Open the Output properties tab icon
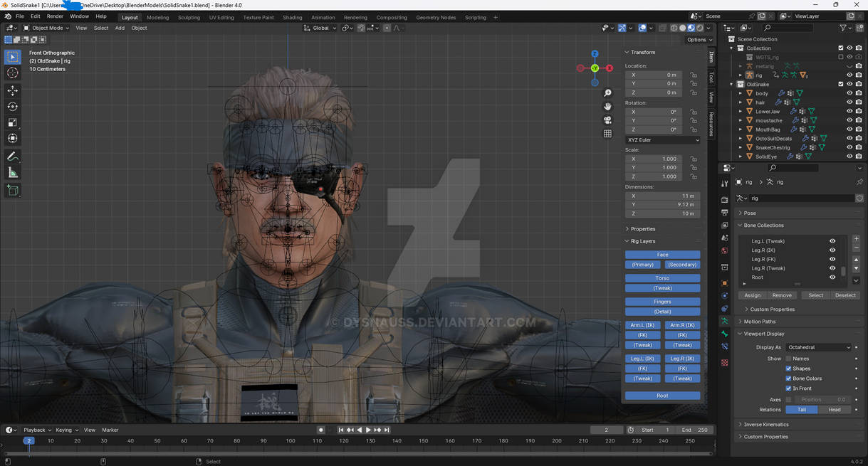Image resolution: width=868 pixels, height=466 pixels. [x=725, y=213]
